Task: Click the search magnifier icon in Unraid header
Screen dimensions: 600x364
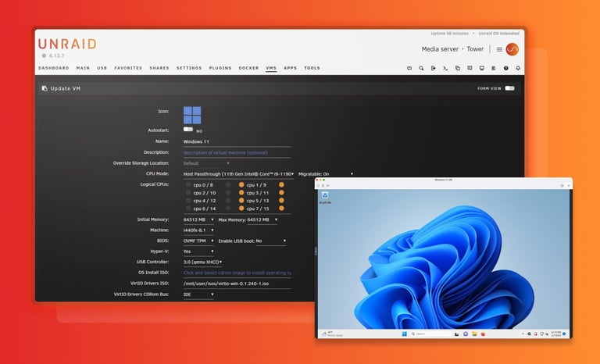Action: point(421,68)
